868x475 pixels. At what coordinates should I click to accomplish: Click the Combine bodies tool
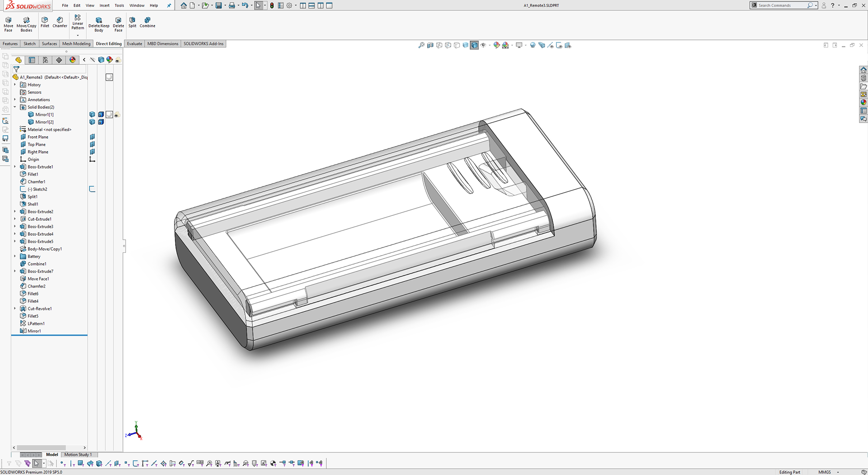point(147,22)
